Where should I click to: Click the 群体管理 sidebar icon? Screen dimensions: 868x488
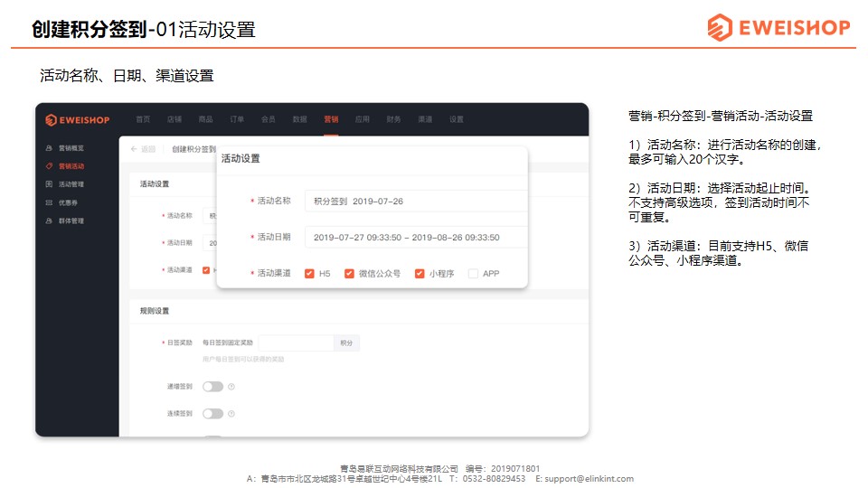click(49, 221)
